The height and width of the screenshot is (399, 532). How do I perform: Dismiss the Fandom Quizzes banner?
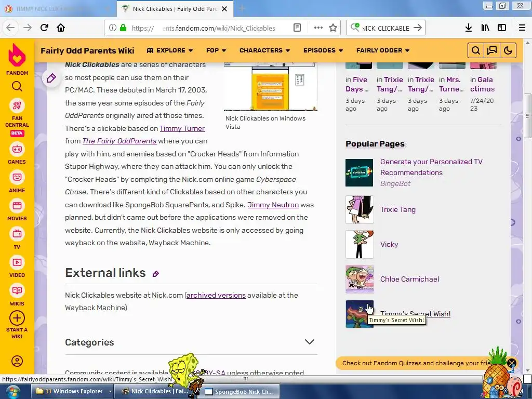[x=512, y=363]
